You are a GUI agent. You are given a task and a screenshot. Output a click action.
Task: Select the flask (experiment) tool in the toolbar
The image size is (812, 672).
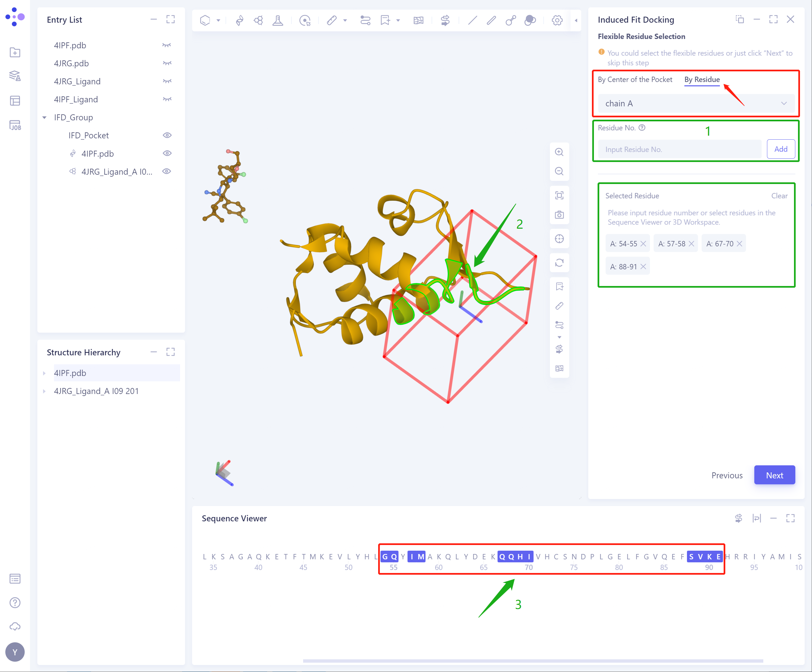pos(278,20)
